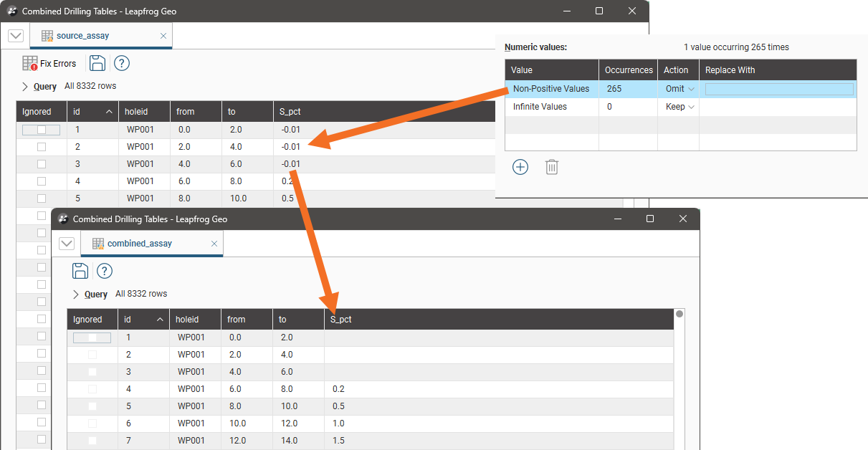Toggle Ignored checkbox for source_assay row 1
Image resolution: width=868 pixels, height=450 pixels.
[42, 130]
